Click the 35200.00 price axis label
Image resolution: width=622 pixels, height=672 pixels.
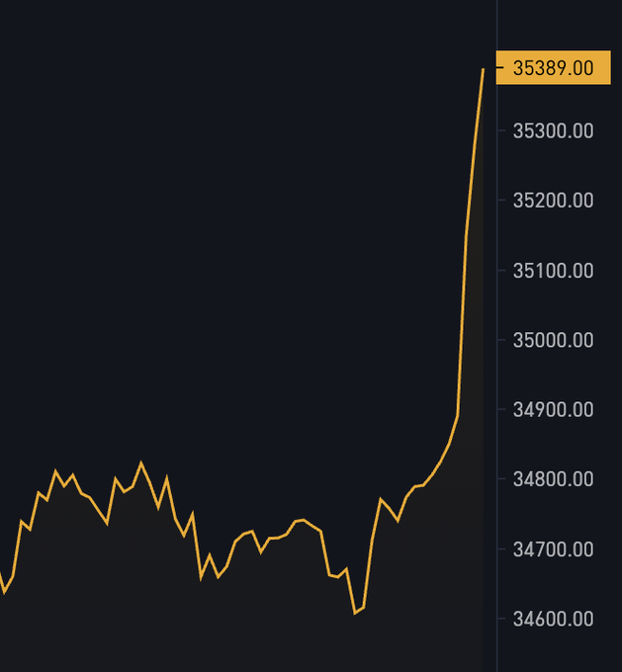coord(554,201)
